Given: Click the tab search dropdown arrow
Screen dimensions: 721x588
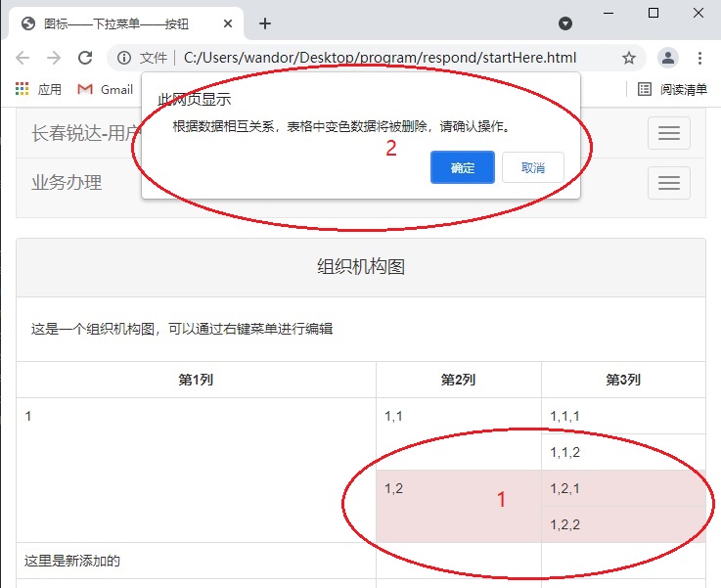Looking at the screenshot, I should point(565,23).
